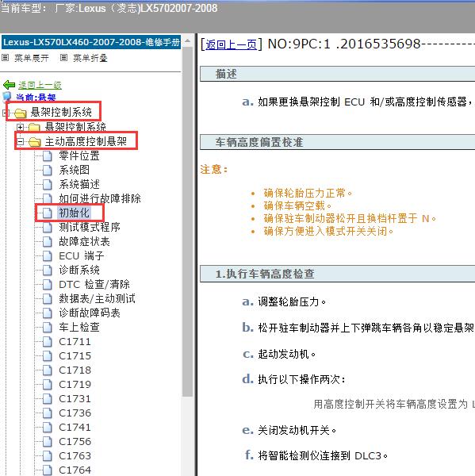Screen dimensions: 475x476
Task: Collapse the 主动高度控制悬架 folder
Action: point(20,141)
